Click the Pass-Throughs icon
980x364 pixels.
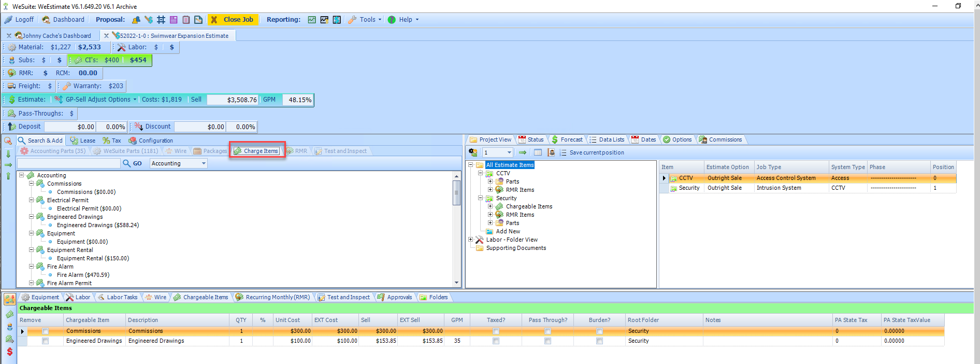click(x=12, y=114)
